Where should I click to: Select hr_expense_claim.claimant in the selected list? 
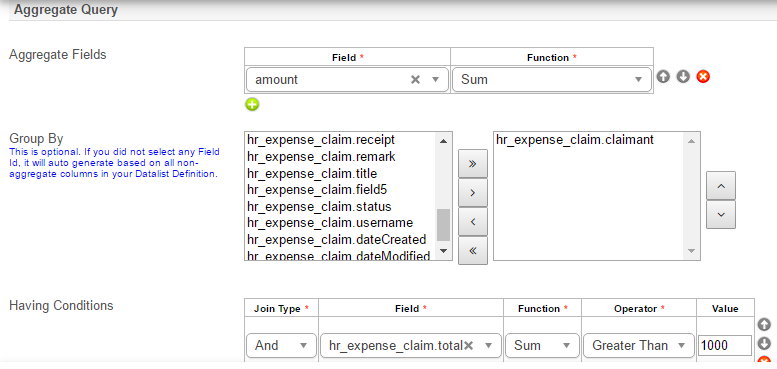pos(575,140)
